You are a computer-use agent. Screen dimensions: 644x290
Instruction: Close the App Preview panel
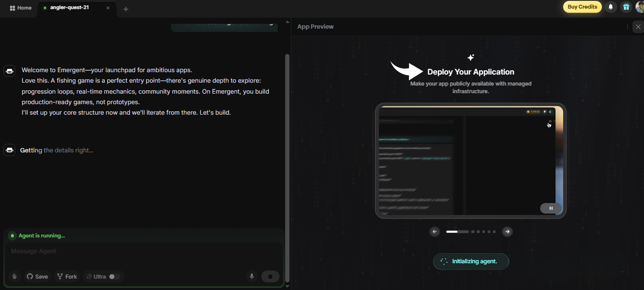pos(638,27)
